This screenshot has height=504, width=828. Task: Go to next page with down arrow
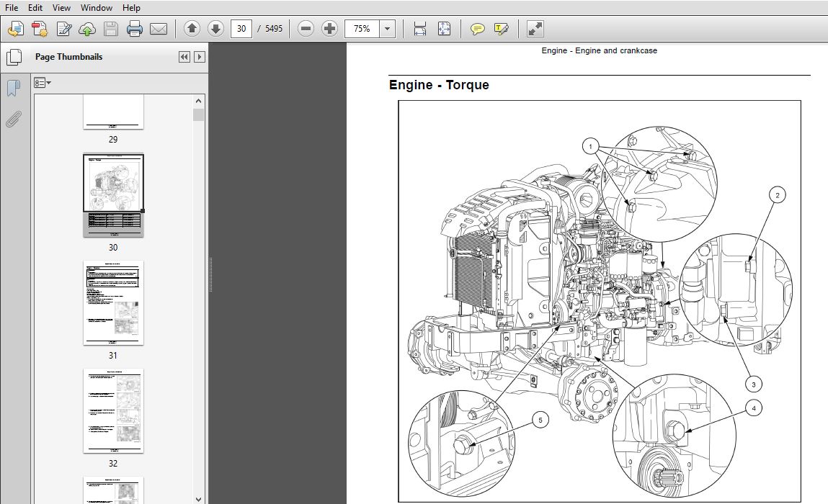click(215, 29)
